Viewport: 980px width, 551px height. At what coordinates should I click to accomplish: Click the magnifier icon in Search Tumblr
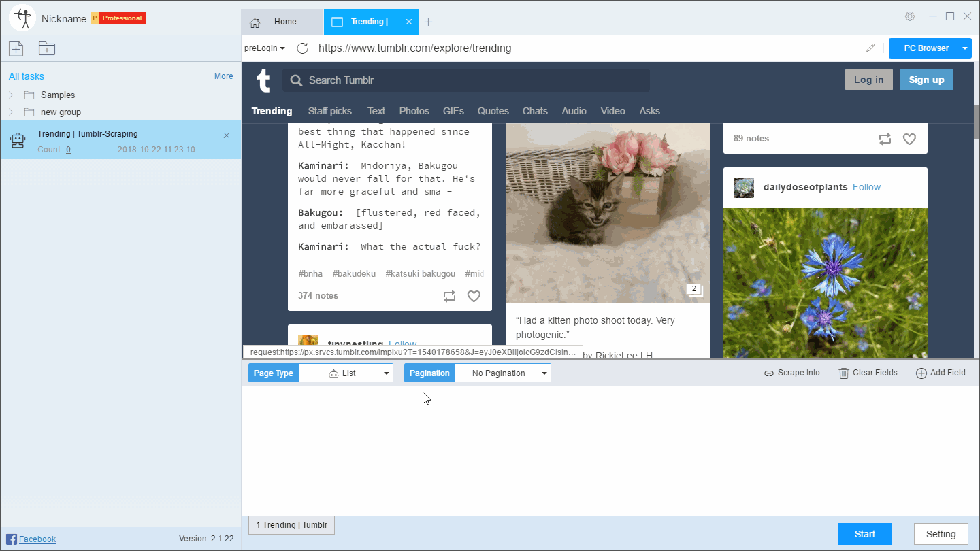click(x=296, y=80)
